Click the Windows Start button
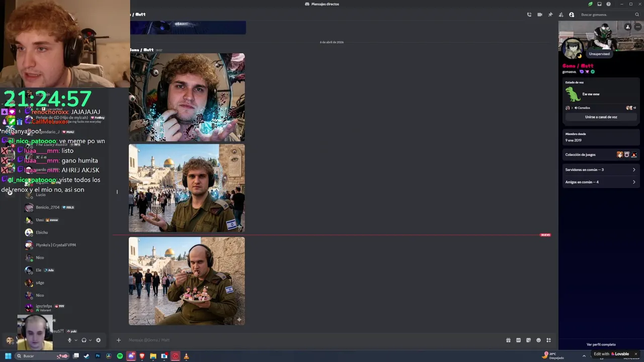 [x=8, y=356]
